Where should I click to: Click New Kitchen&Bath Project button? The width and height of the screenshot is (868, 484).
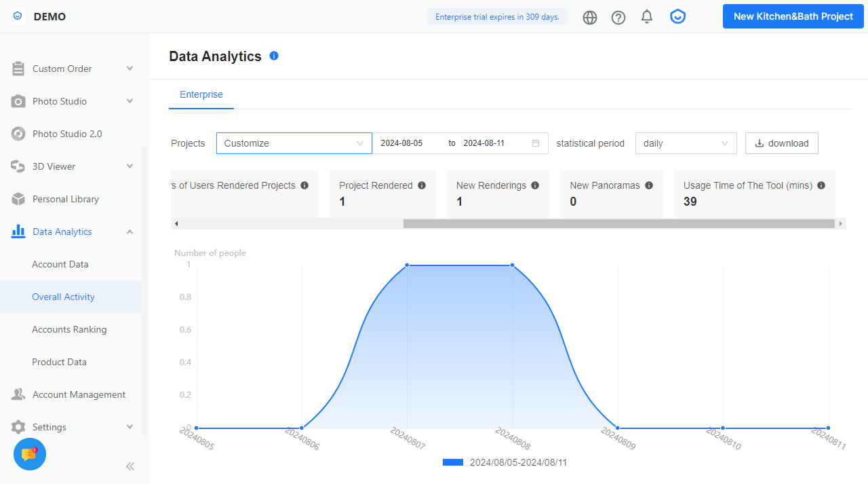[793, 16]
